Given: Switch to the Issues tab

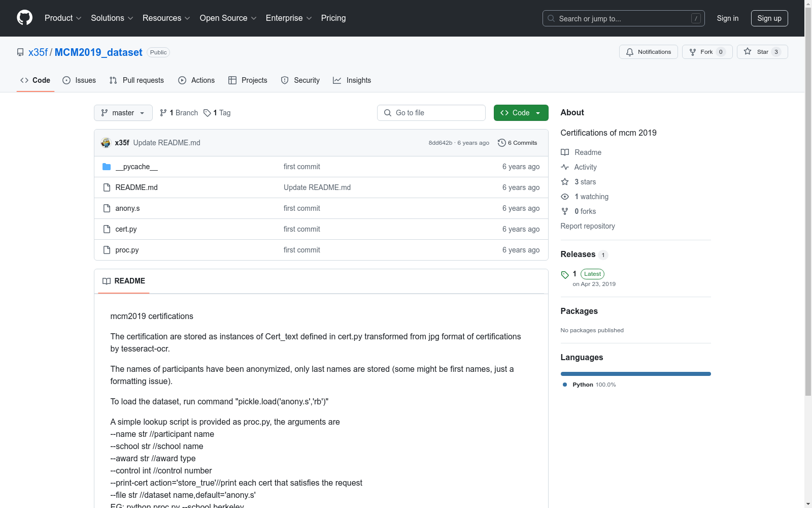Looking at the screenshot, I should (79, 80).
